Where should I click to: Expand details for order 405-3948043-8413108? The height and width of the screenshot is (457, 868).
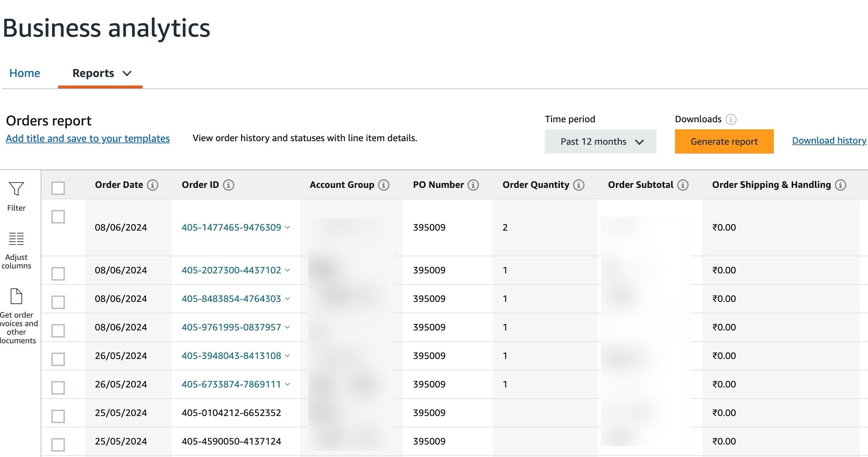tap(288, 355)
